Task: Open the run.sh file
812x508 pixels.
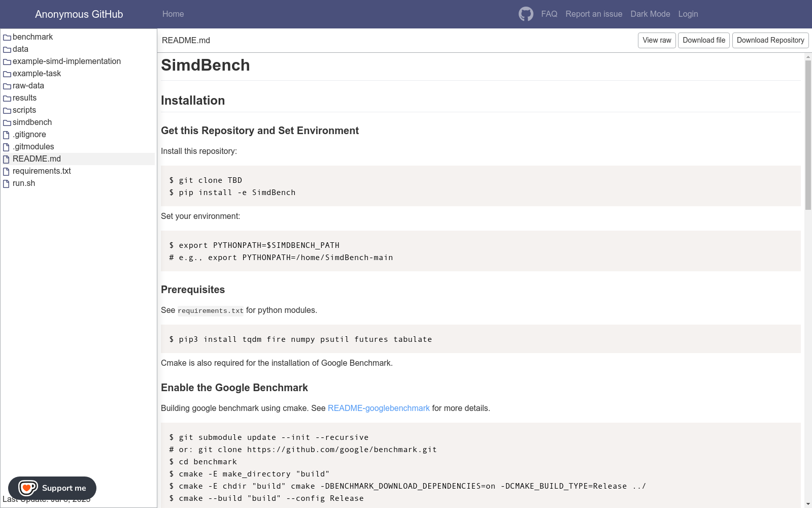Action: click(24, 183)
